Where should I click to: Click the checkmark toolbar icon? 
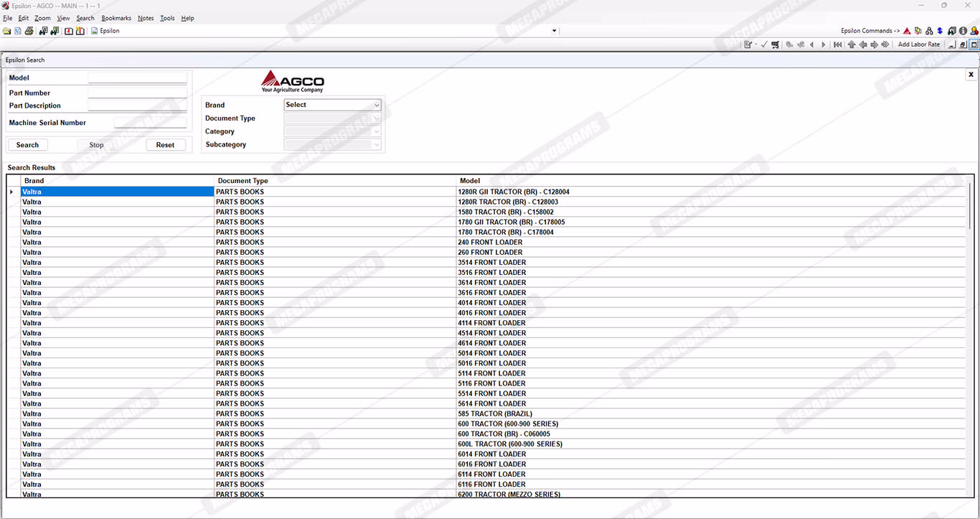tap(764, 45)
